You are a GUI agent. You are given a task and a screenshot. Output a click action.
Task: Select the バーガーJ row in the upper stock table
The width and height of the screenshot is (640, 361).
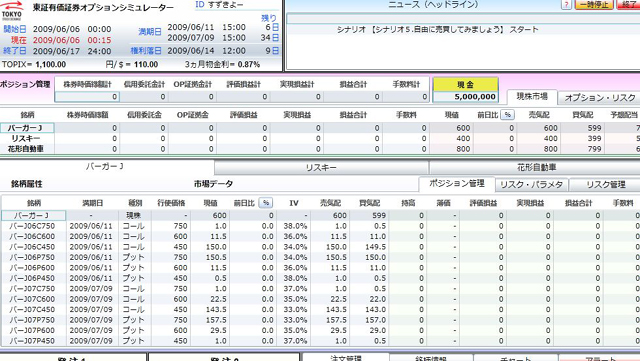320,128
